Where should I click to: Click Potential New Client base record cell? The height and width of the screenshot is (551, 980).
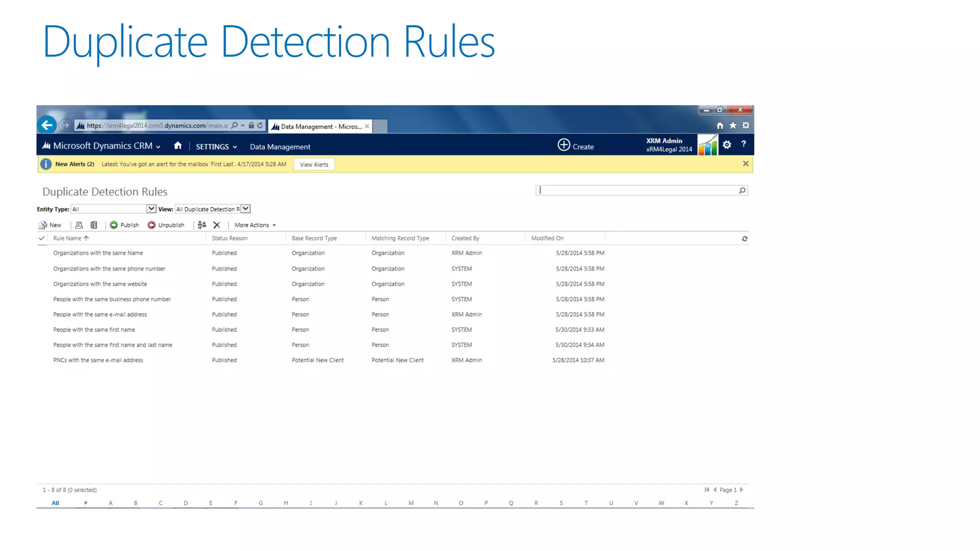pos(318,360)
